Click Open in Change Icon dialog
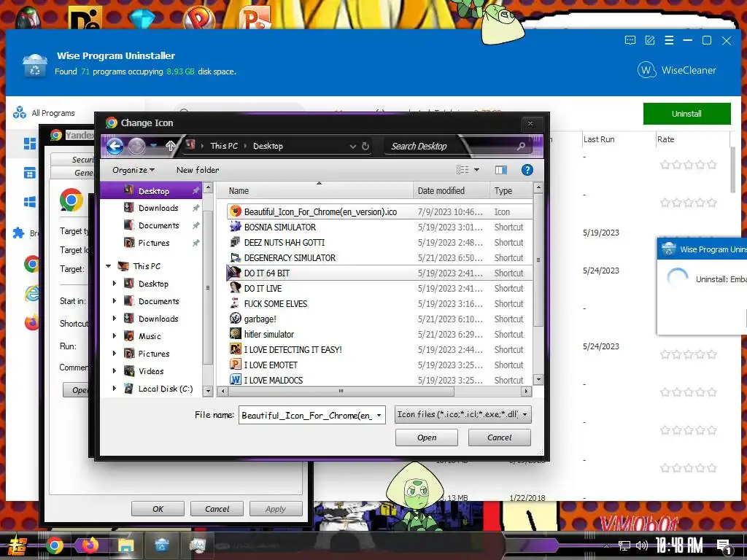Screen dimensions: 747x560 426,437
